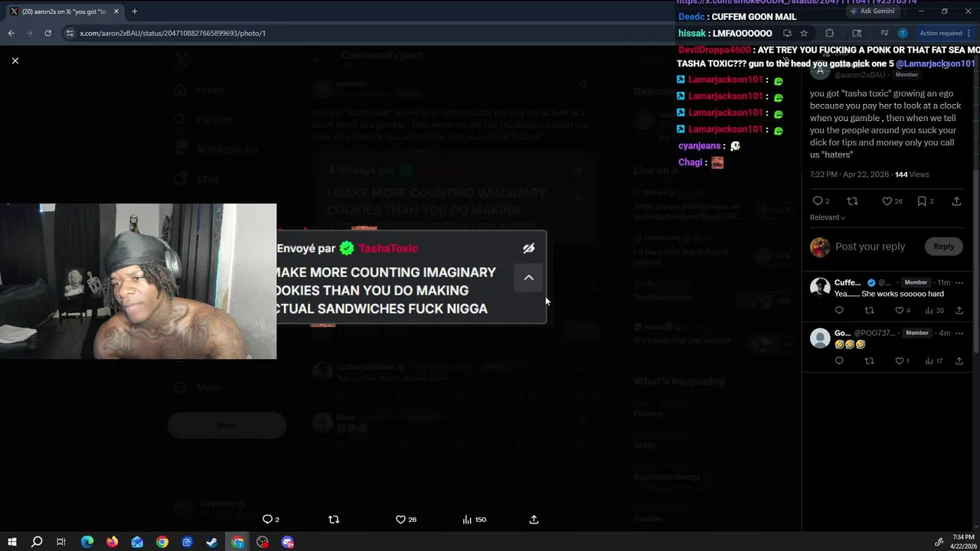980x551 pixels.
Task: Reply from the photo viewer bottom bar
Action: click(271, 519)
